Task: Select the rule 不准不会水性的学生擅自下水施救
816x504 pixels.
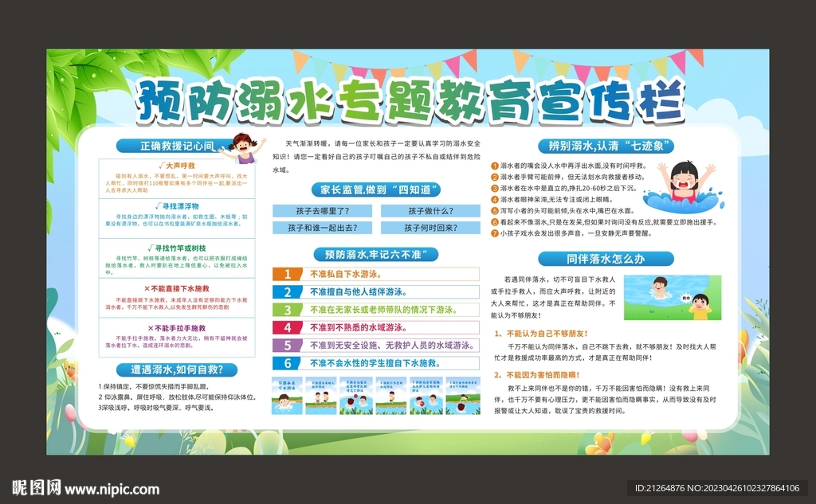Action: pyautogui.click(x=376, y=363)
